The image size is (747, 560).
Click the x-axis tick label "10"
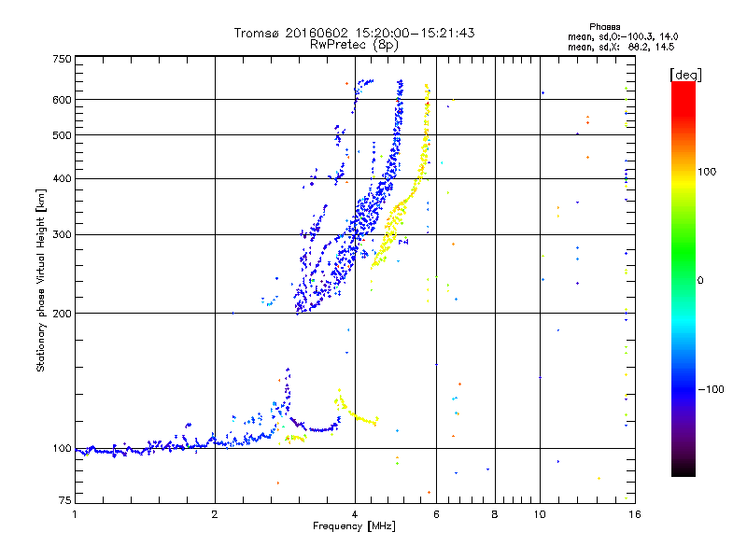tap(540, 514)
